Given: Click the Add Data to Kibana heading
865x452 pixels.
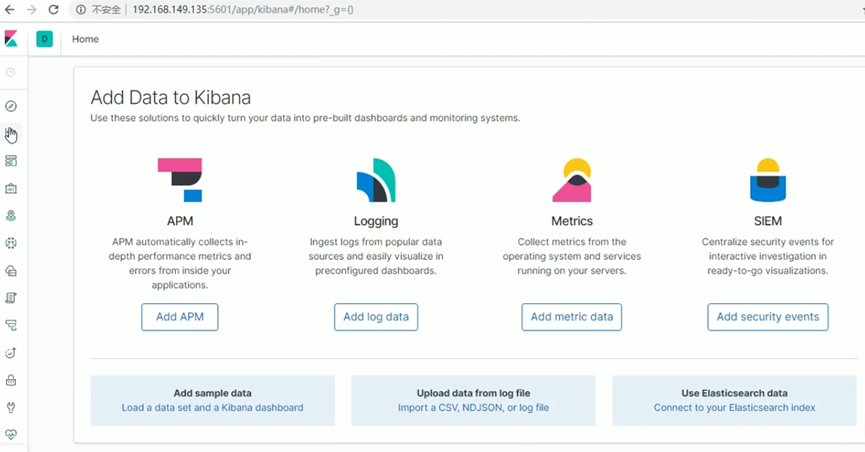Looking at the screenshot, I should point(170,98).
